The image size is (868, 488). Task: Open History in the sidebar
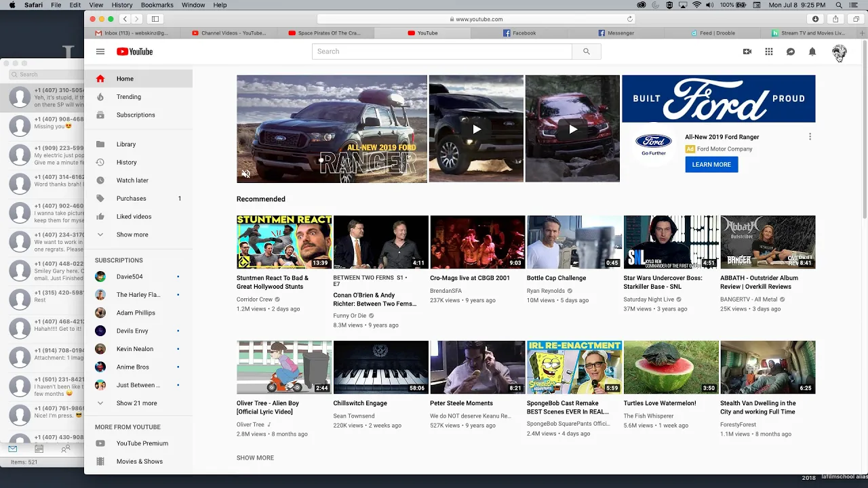pyautogui.click(x=138, y=163)
